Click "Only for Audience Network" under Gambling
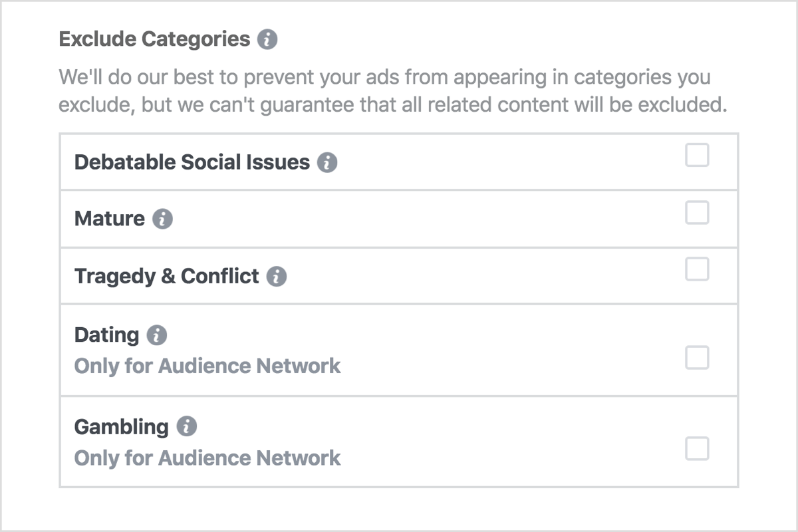Screen dimensions: 798x532 click(x=207, y=458)
